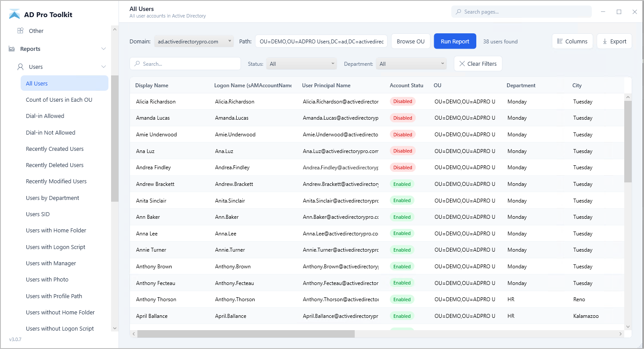Open Users without Logon Script report
The width and height of the screenshot is (644, 349).
point(60,328)
